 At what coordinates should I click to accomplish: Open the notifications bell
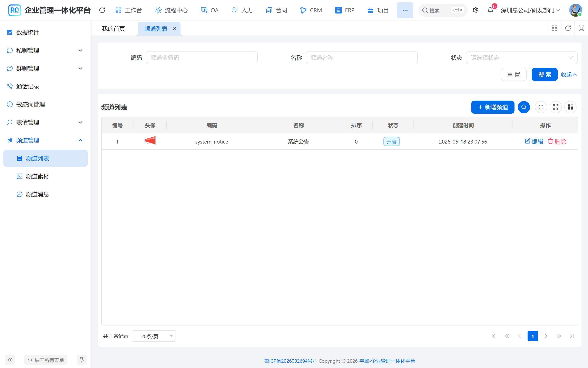490,10
